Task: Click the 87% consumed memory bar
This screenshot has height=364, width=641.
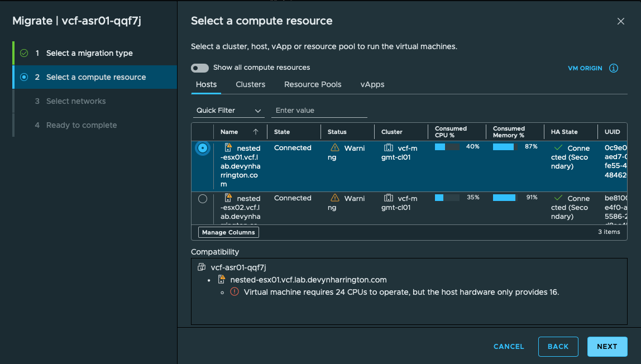Action: click(x=505, y=147)
